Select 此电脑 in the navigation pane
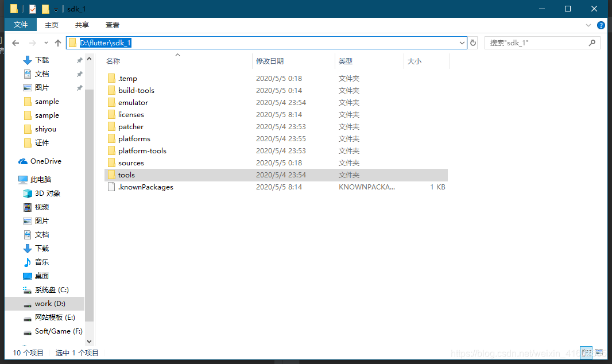This screenshot has height=364, width=612. click(x=41, y=180)
